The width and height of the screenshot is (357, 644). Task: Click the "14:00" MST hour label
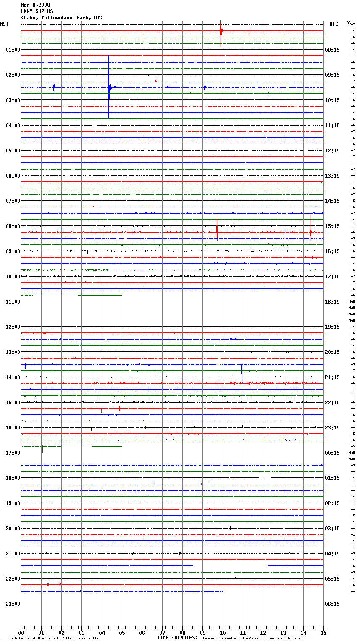[x=13, y=377]
